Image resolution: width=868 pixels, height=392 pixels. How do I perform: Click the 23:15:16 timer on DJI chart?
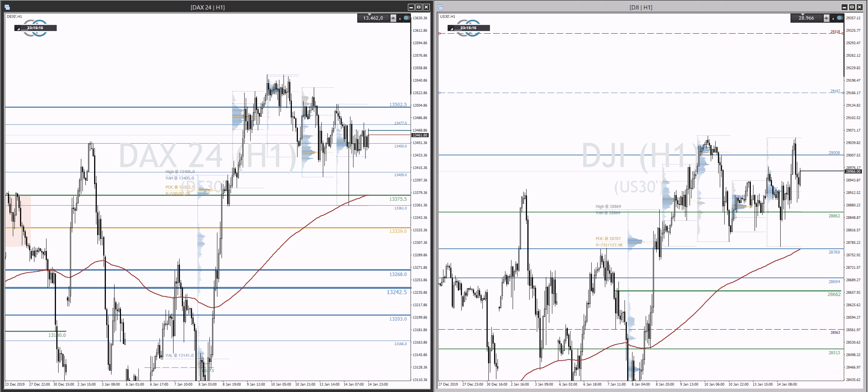468,28
